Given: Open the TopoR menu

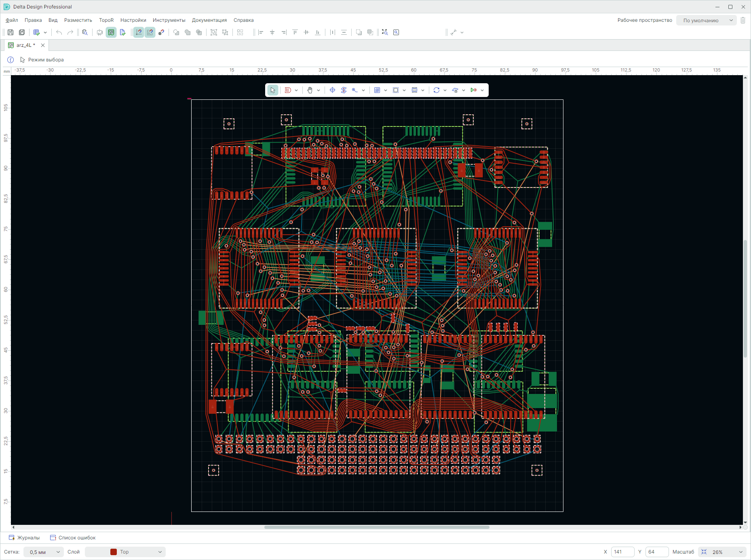Looking at the screenshot, I should click(106, 20).
